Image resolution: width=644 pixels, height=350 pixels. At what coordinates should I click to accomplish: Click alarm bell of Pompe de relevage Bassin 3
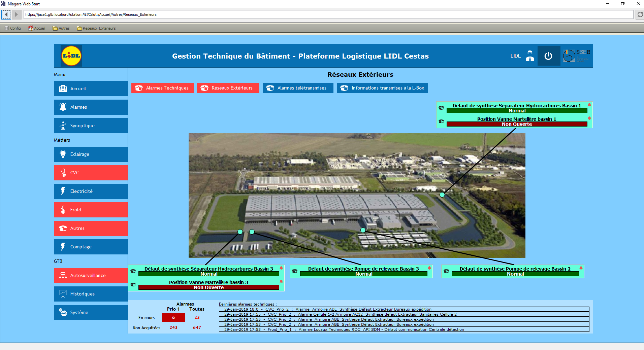[429, 268]
